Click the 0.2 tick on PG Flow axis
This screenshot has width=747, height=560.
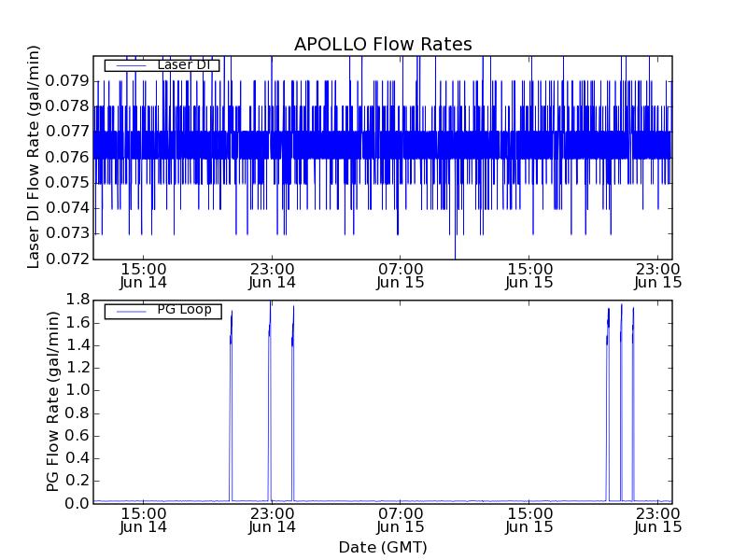click(x=78, y=481)
